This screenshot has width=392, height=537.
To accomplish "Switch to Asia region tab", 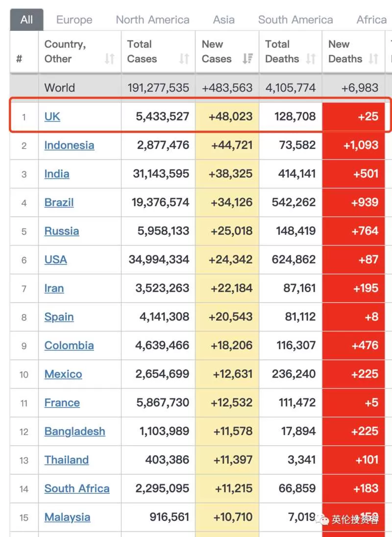I will point(224,20).
